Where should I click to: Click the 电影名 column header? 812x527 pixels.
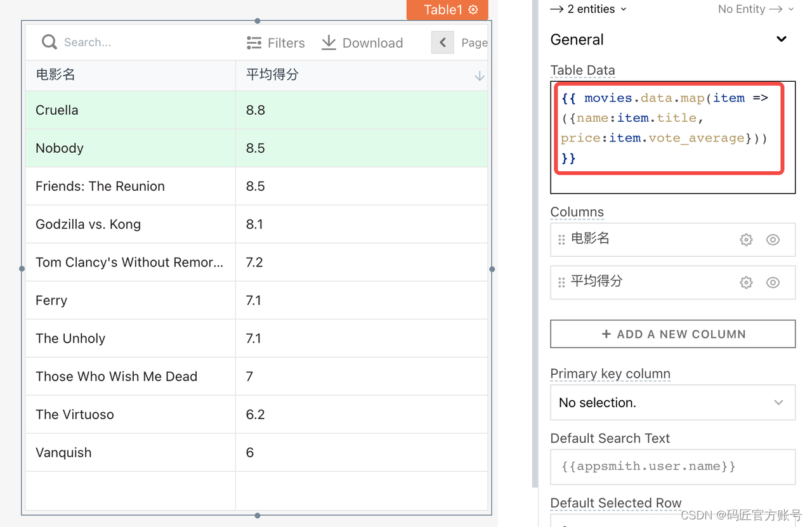click(x=130, y=75)
